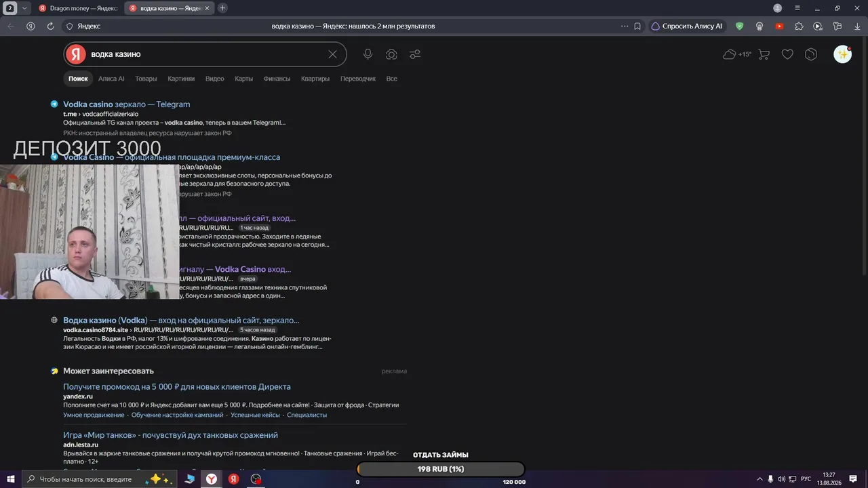Open the green shield extension icon
This screenshot has height=488, width=868.
tap(740, 26)
